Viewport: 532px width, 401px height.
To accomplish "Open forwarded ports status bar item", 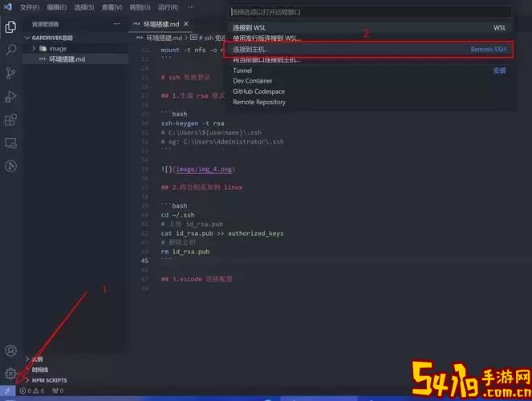I will click(58, 391).
